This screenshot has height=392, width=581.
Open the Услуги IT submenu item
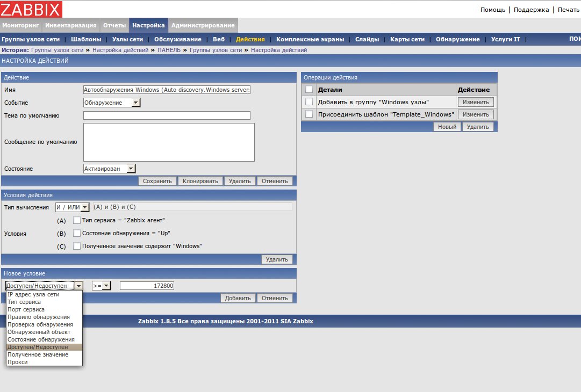coord(505,39)
